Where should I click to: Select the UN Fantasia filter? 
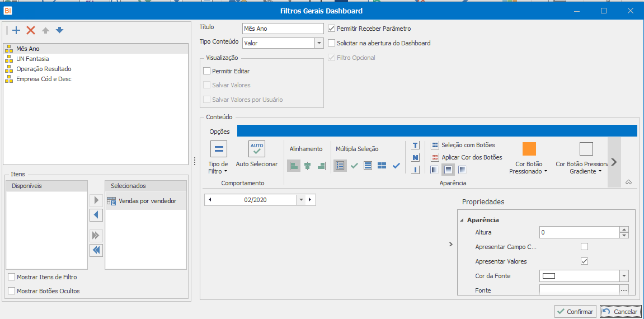click(95, 59)
